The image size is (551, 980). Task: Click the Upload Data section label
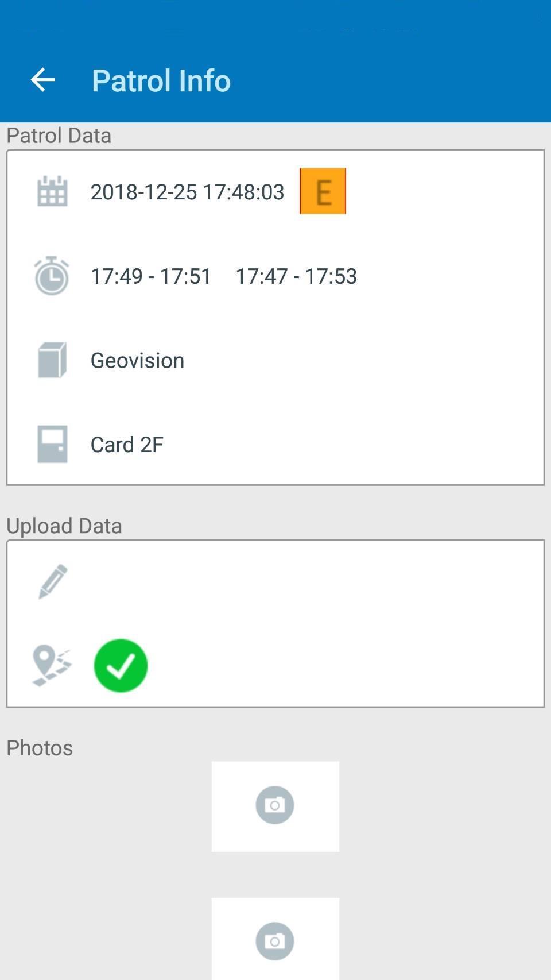click(x=64, y=526)
